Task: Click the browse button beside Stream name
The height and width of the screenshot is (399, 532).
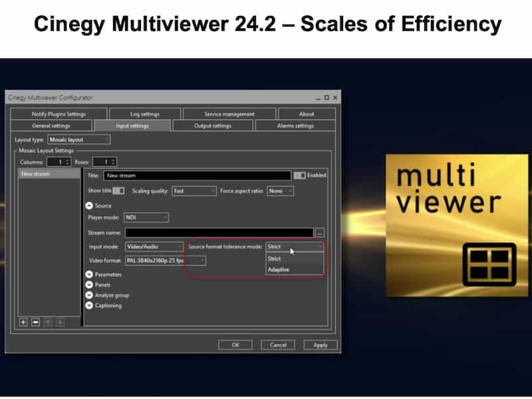Action: click(320, 233)
